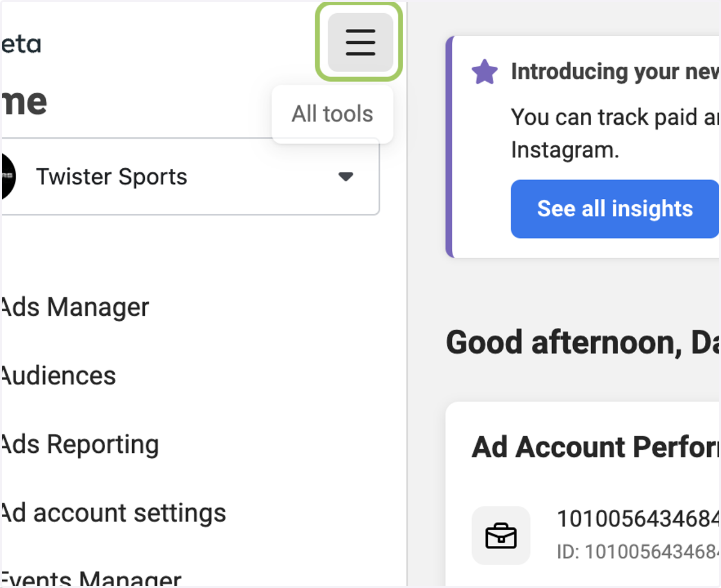Image resolution: width=721 pixels, height=588 pixels.
Task: Click the purple star icon in the banner
Action: 485,72
